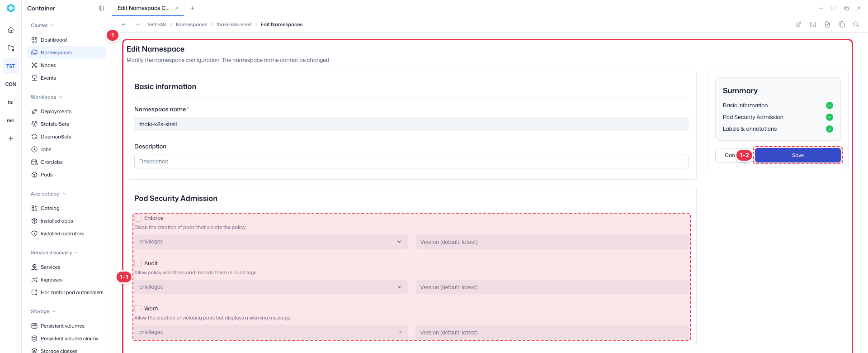Click the Audit version input field
Screen dimensions: 868x353
point(552,287)
